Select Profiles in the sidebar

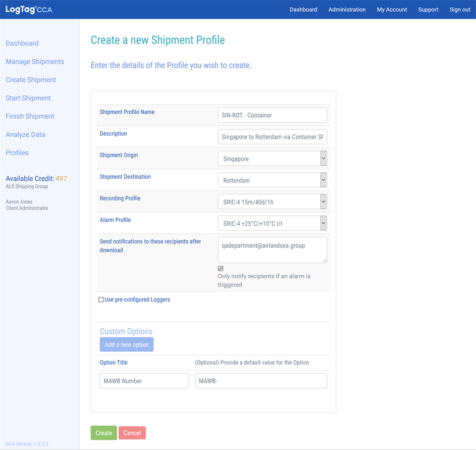17,153
